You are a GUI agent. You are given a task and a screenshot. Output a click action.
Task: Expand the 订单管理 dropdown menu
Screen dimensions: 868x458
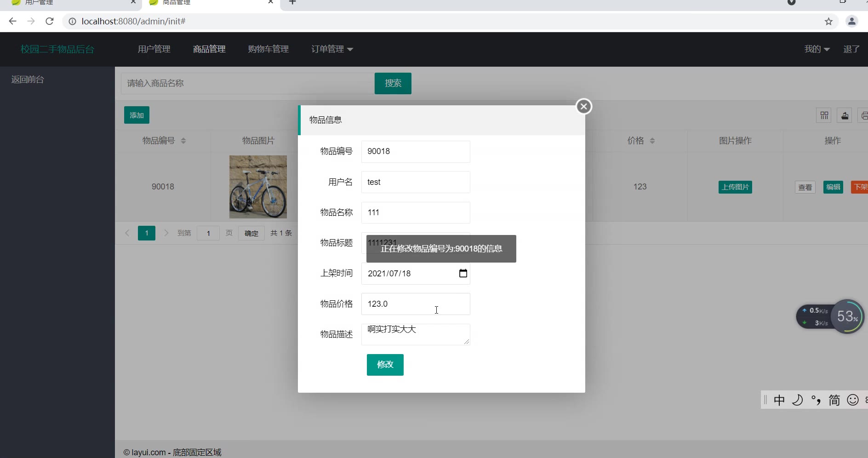pos(332,49)
